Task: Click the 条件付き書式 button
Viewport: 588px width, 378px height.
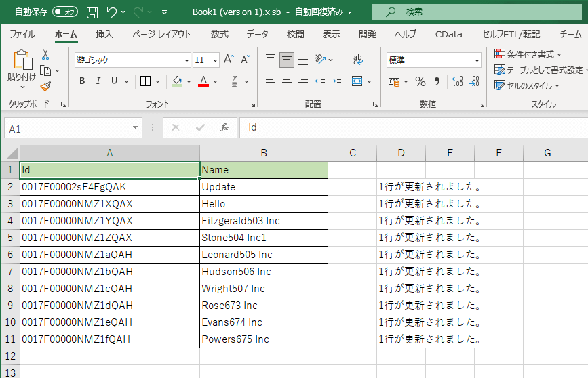Action: (529, 54)
